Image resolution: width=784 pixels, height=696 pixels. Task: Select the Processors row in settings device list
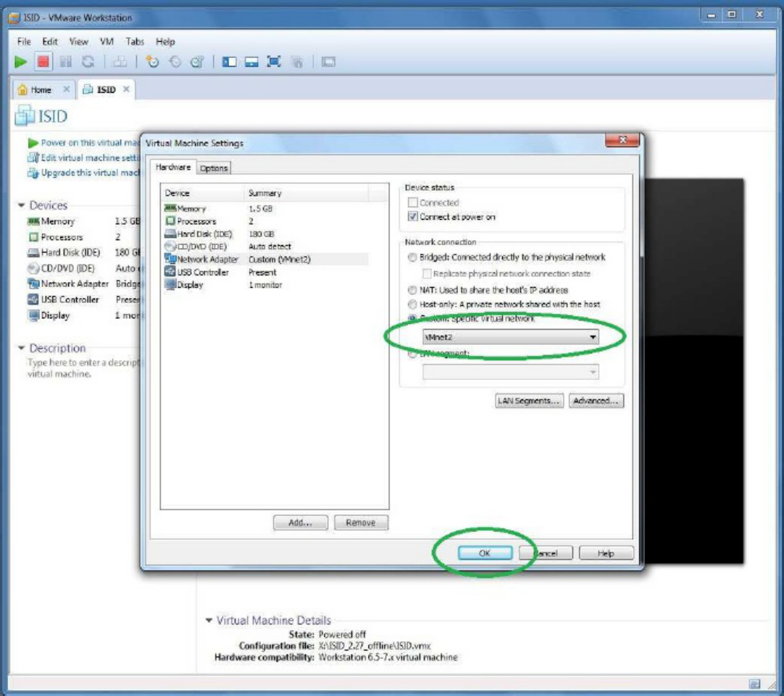click(266, 221)
